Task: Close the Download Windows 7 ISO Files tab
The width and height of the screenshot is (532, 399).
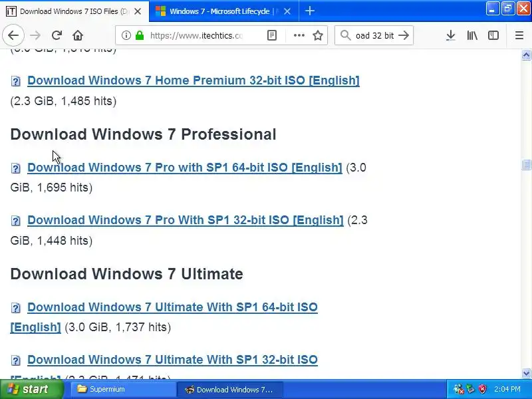Action: click(x=138, y=11)
